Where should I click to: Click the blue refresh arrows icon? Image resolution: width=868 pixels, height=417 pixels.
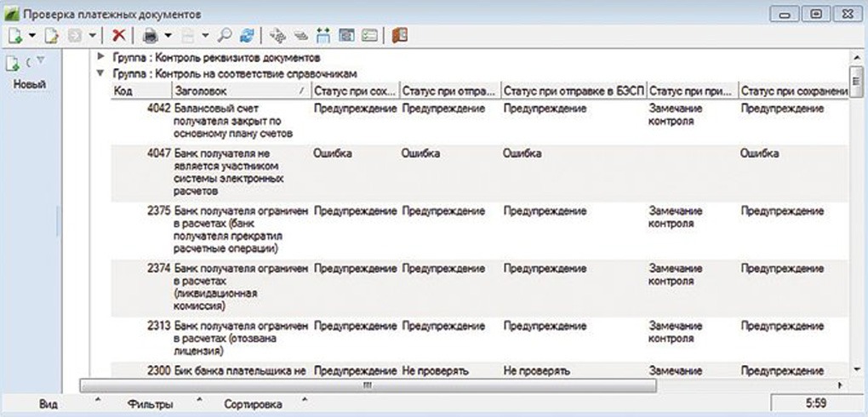click(x=248, y=36)
